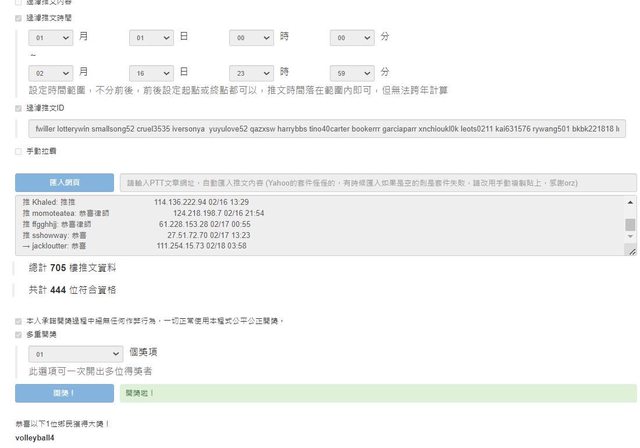Toggle the 推文ID filter checkbox
The width and height of the screenshot is (640, 448).
pos(18,108)
